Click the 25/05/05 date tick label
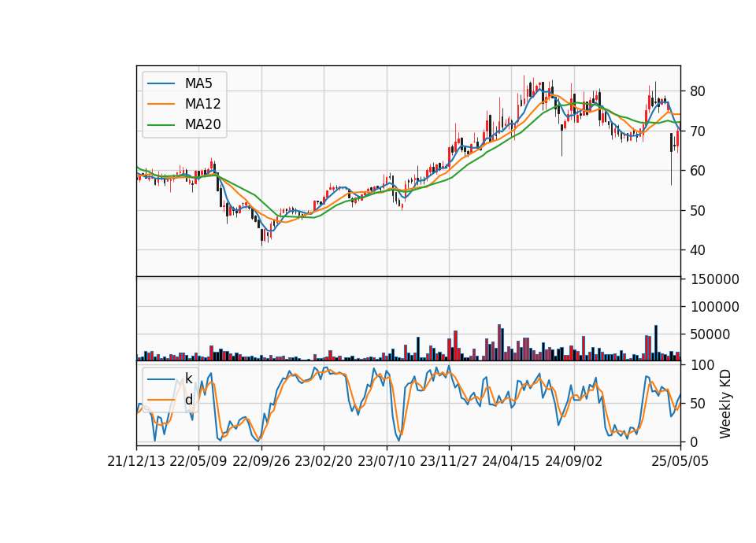The width and height of the screenshot is (756, 543). pos(680,462)
